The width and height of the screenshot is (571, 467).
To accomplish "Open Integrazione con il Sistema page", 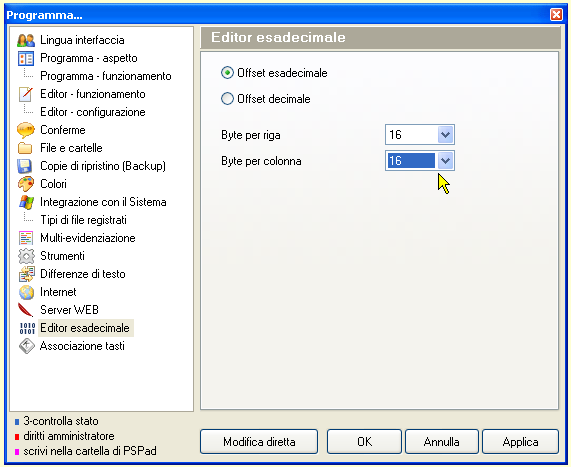I will click(x=103, y=202).
